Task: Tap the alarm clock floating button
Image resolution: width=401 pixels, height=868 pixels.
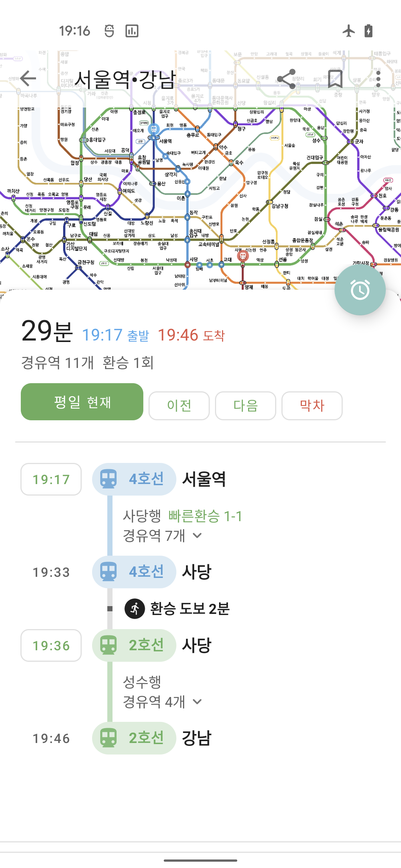Action: 360,290
